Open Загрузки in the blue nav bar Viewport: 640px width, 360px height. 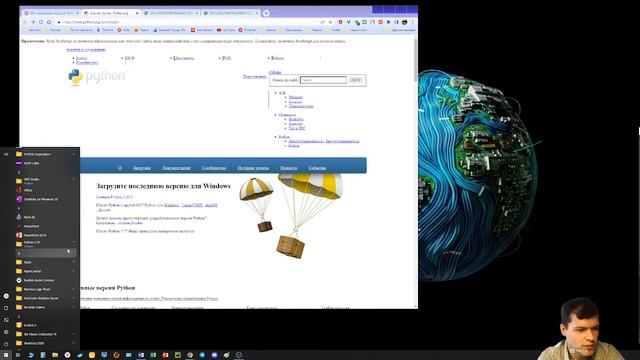pos(142,168)
